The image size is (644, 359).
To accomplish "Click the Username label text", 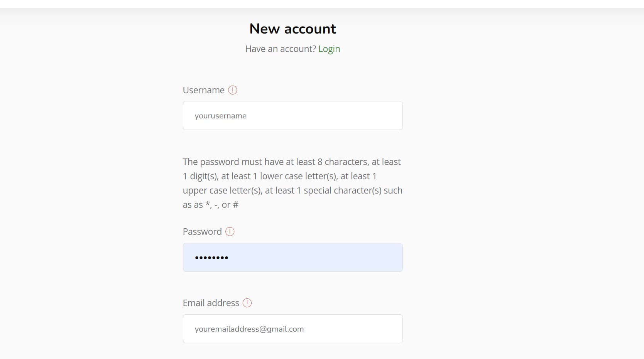I will (x=204, y=90).
